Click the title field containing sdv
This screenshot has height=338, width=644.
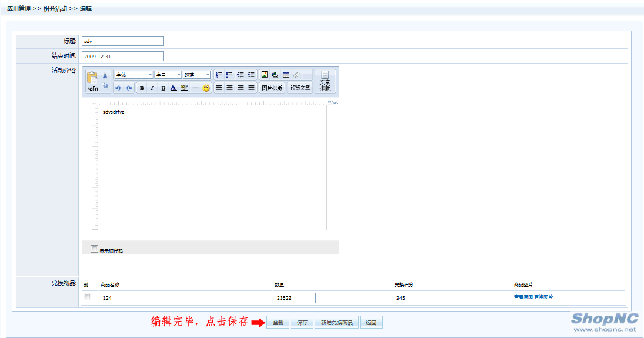pyautogui.click(x=123, y=41)
